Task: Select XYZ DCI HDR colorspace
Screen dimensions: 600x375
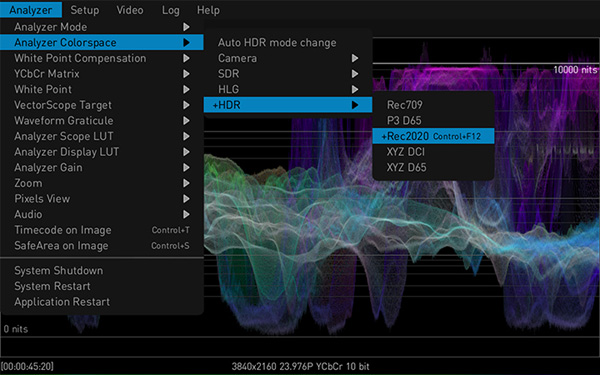Action: pyautogui.click(x=433, y=152)
